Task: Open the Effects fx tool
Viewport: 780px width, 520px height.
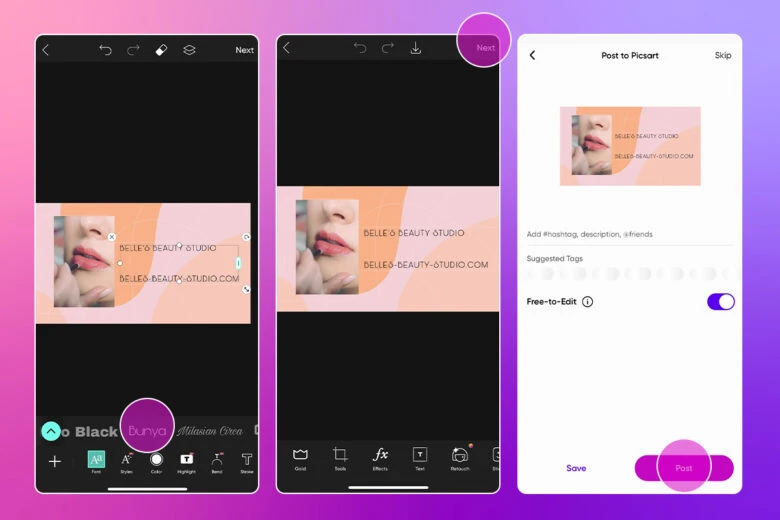Action: [380, 456]
